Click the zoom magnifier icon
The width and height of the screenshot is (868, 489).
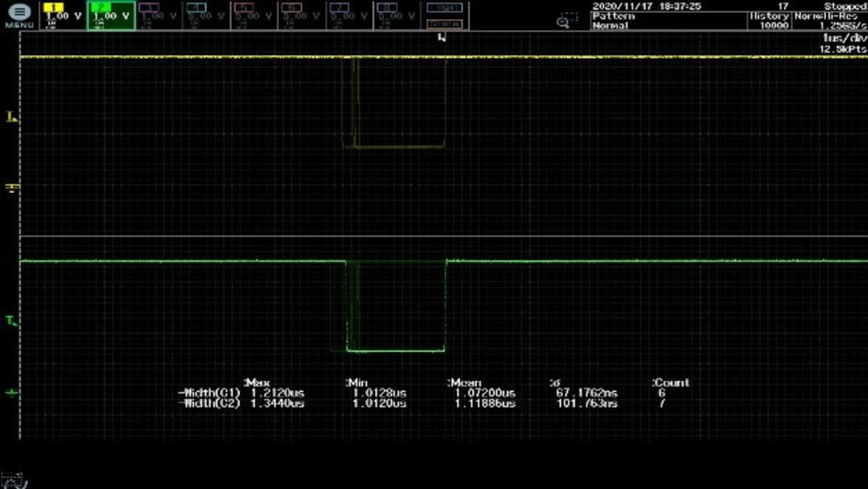coord(563,22)
